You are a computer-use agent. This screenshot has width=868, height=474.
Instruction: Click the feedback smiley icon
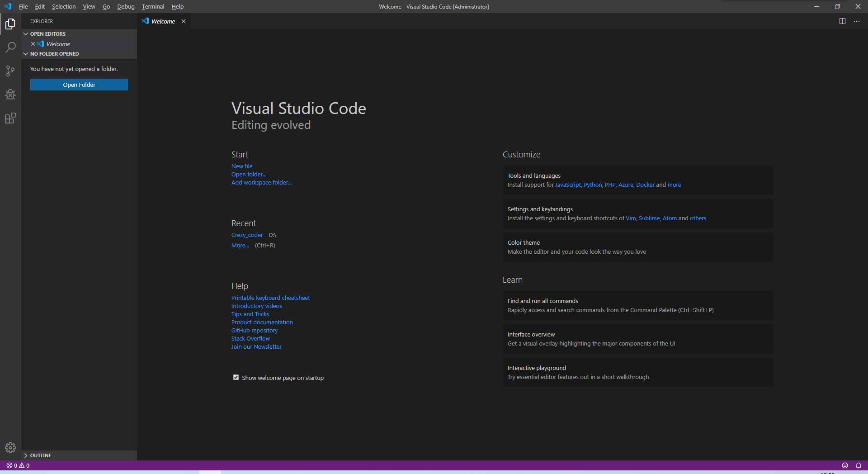[845, 465]
